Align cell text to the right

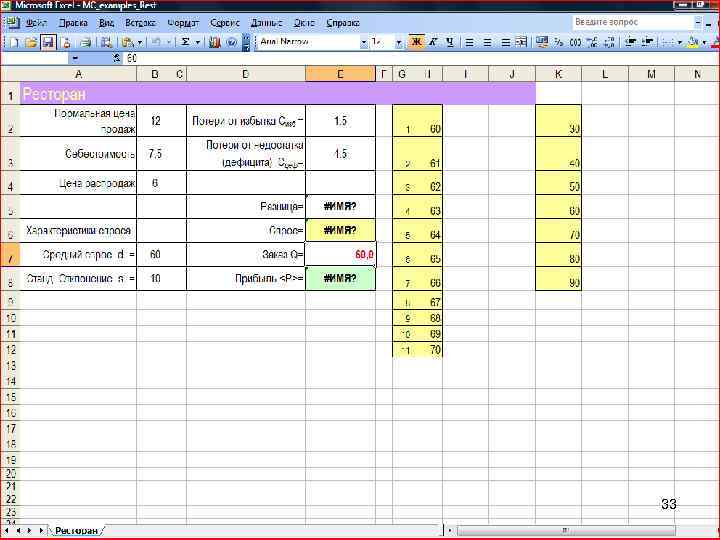click(505, 42)
